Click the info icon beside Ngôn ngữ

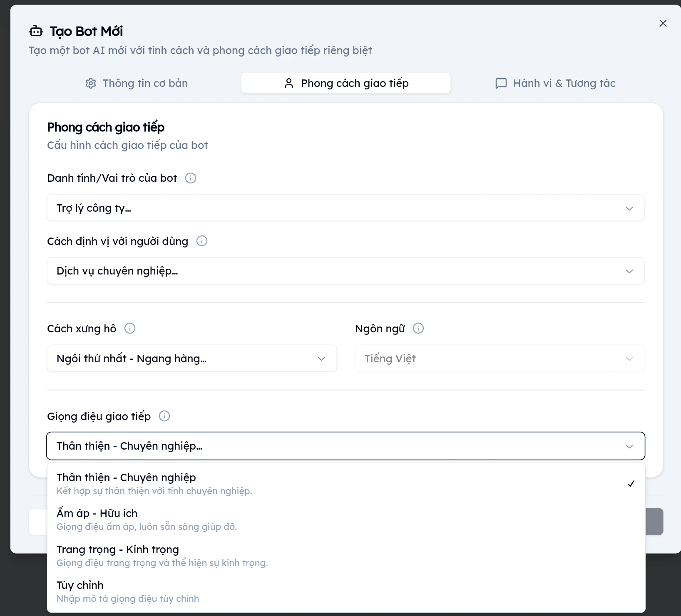(x=418, y=328)
